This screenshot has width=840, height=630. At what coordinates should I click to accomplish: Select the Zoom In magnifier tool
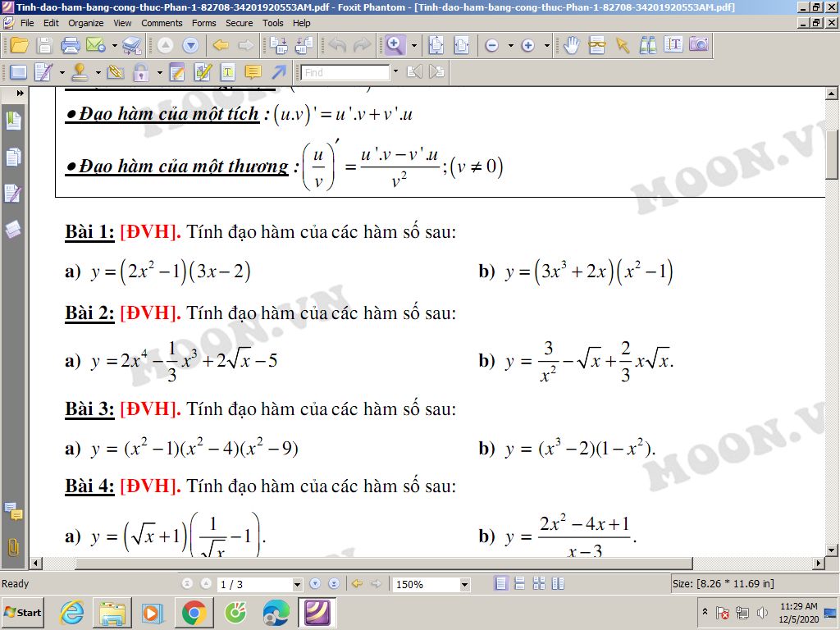tap(395, 46)
